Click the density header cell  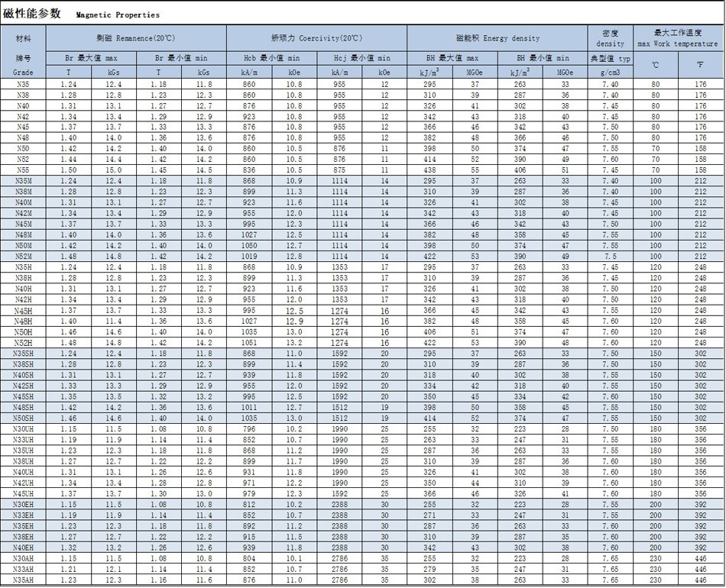click(x=611, y=38)
